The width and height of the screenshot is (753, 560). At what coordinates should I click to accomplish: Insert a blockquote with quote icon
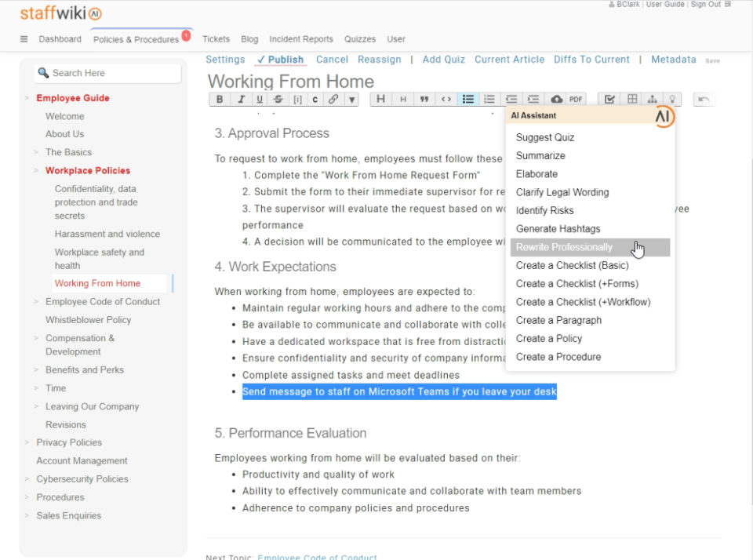pyautogui.click(x=424, y=100)
